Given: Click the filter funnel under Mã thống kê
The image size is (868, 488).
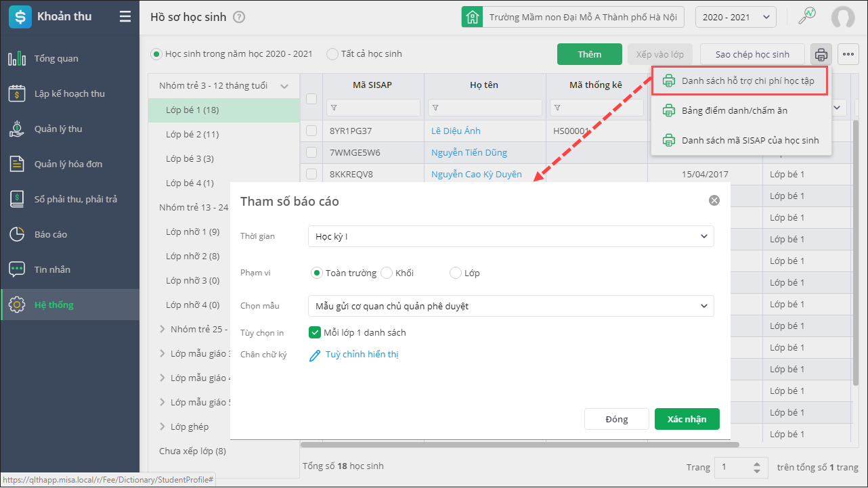Looking at the screenshot, I should click(557, 108).
